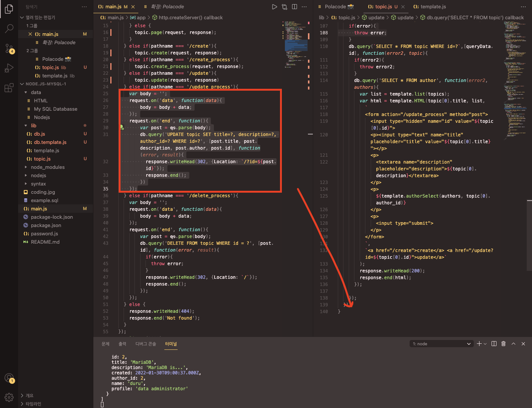532x408 pixels.
Task: Open the Search view in activity bar
Action: [x=9, y=29]
